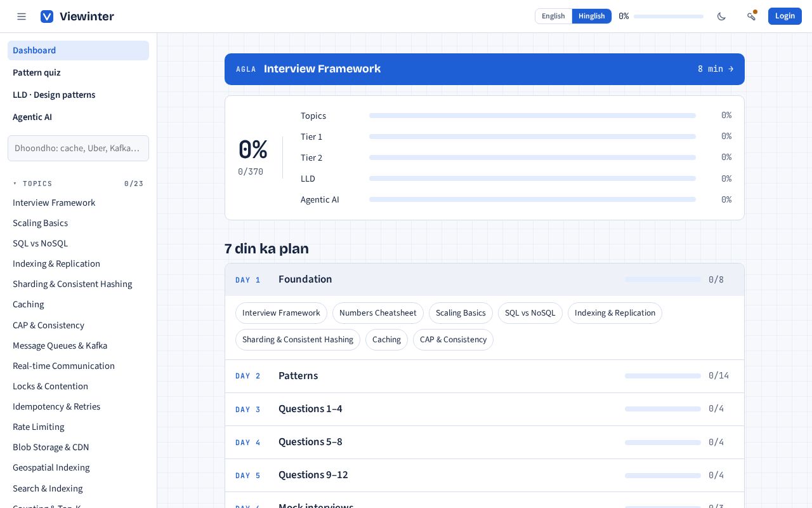Toggle dark mode moon icon
The image size is (812, 508).
pyautogui.click(x=721, y=17)
